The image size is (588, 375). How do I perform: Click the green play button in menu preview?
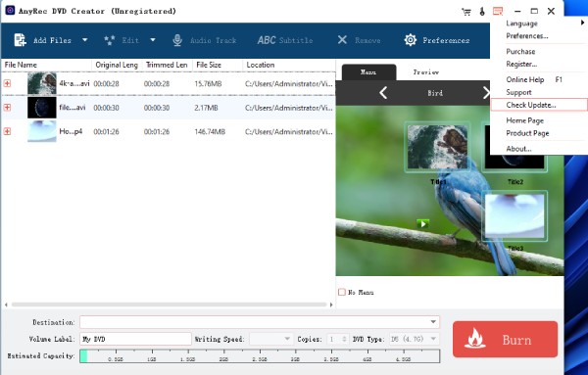[x=423, y=224]
